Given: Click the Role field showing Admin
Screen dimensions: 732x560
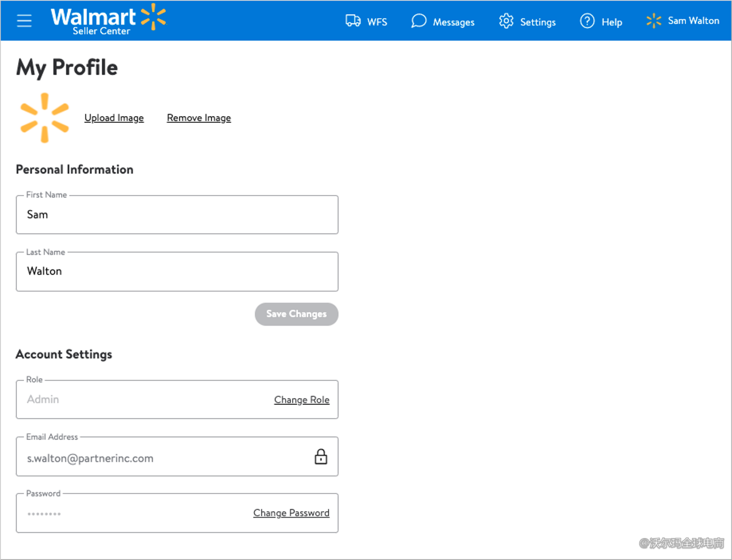Looking at the screenshot, I should (x=177, y=399).
